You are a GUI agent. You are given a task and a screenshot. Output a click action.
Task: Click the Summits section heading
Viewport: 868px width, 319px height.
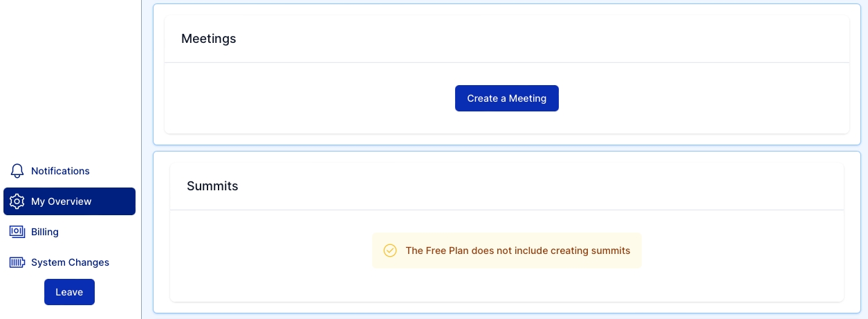pyautogui.click(x=212, y=186)
